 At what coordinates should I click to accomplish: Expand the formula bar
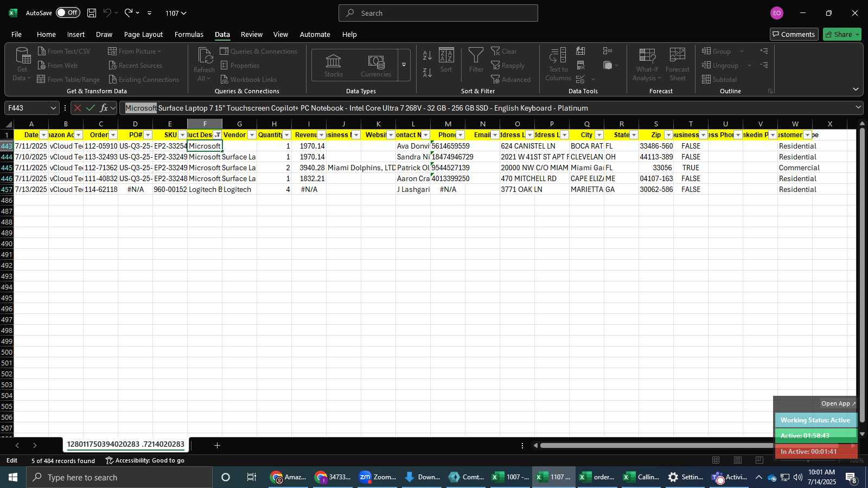pyautogui.click(x=858, y=107)
